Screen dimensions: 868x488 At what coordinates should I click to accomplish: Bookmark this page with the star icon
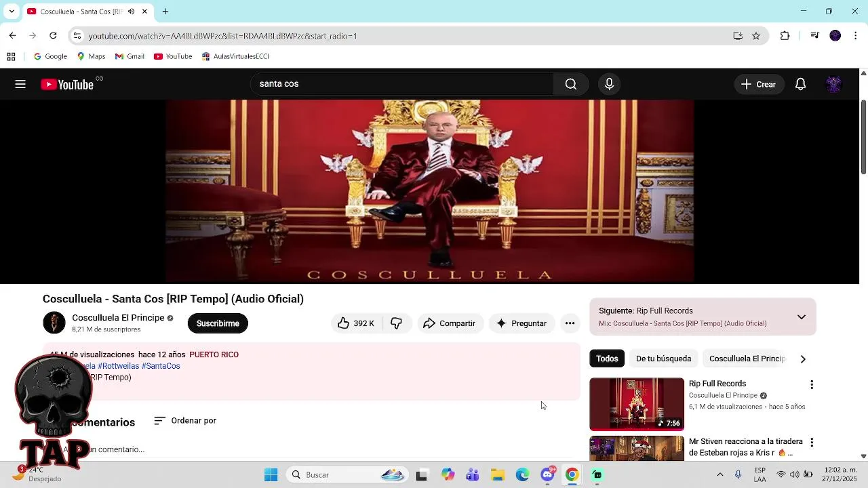point(756,36)
